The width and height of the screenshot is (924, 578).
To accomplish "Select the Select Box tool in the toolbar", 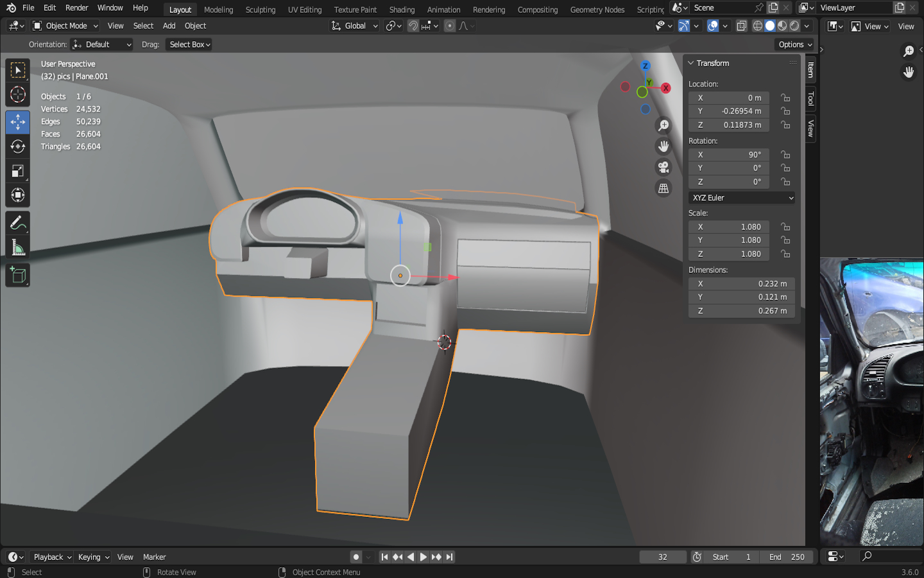I will (18, 70).
